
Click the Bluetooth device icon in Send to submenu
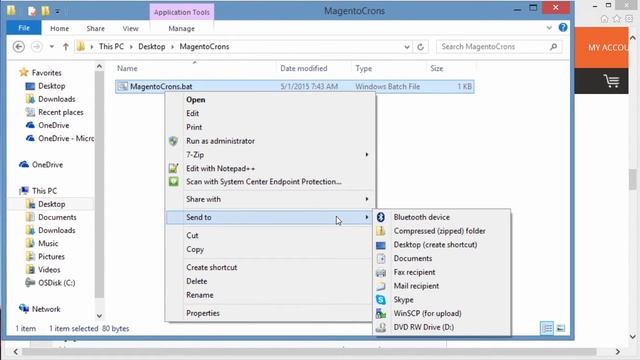tap(380, 217)
